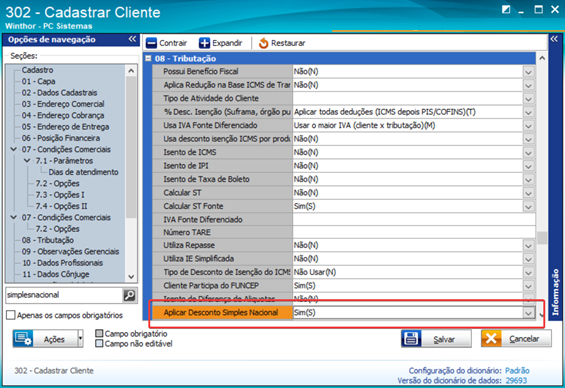
Task: Open Tipo de Atividade do Cliente dropdown
Action: (x=528, y=99)
